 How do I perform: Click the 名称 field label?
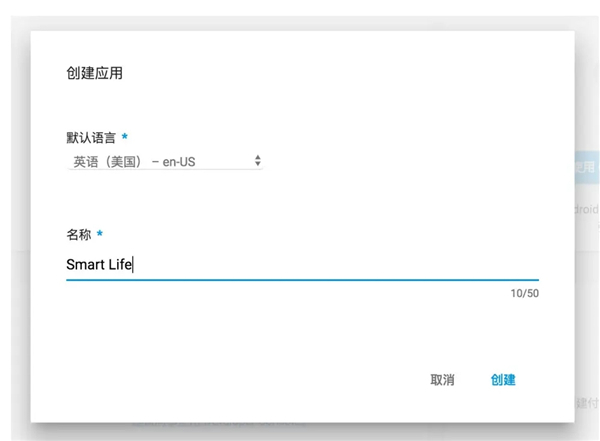pos(78,235)
